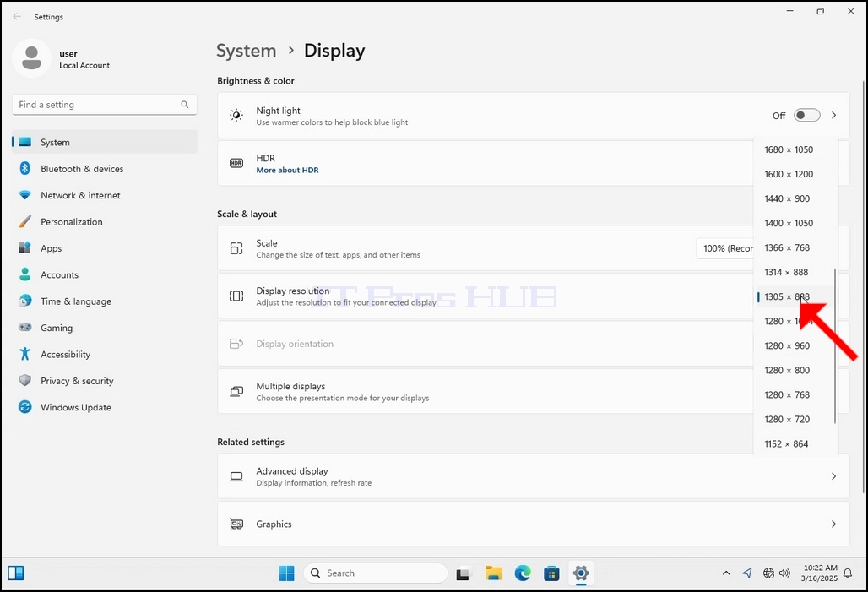This screenshot has width=868, height=592.
Task: Click the resolution list scrollbar
Action: click(835, 346)
